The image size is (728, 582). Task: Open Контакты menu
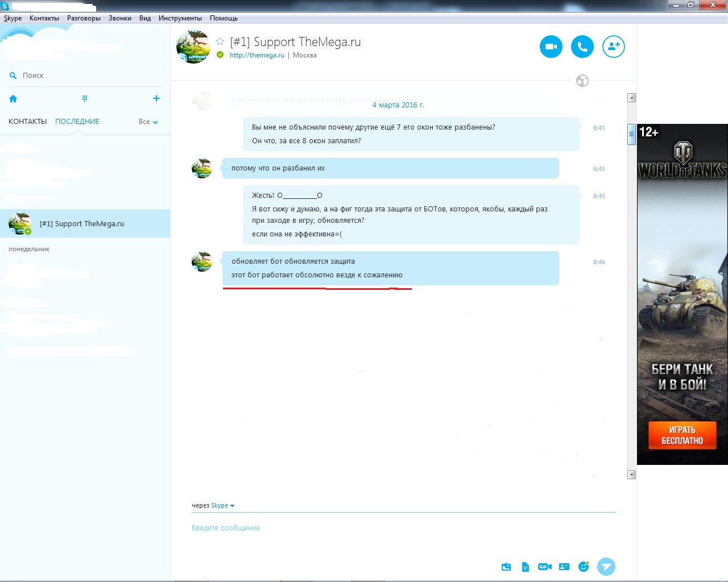click(x=44, y=18)
